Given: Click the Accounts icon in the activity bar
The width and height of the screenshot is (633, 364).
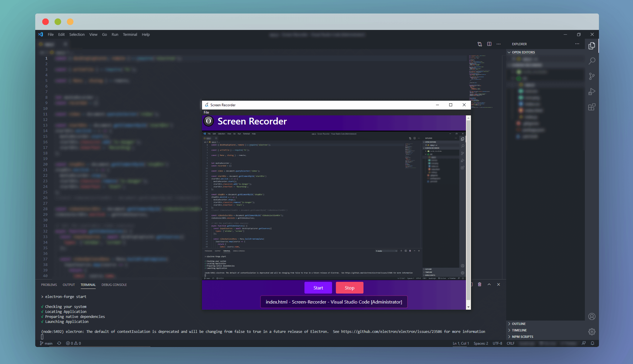Looking at the screenshot, I should click(x=592, y=316).
